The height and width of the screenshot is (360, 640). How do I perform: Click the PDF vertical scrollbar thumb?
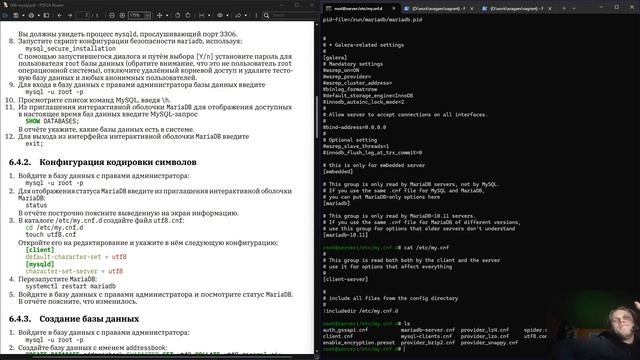tap(317, 116)
